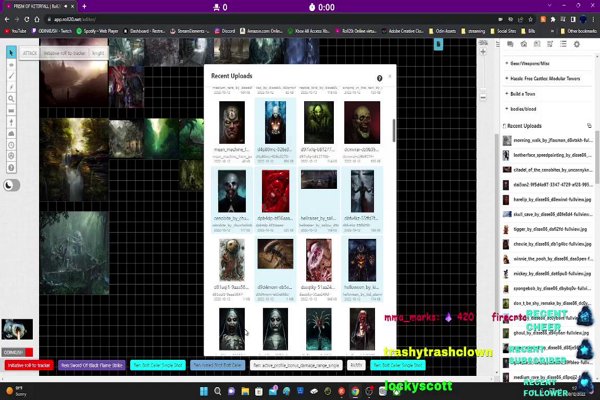The image size is (600, 400).
Task: Choose the layer tool below the Select arrow
Action: (x=11, y=64)
